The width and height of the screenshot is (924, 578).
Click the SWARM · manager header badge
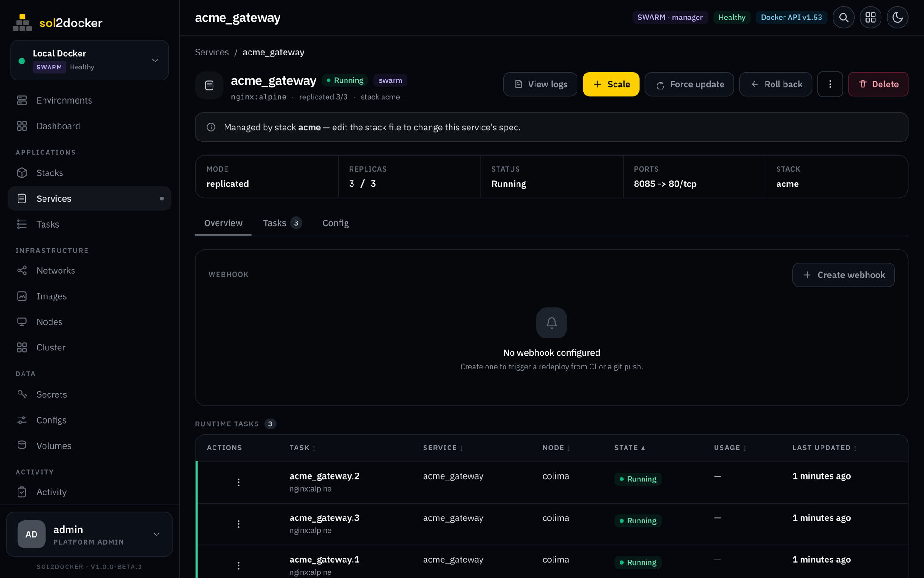(x=670, y=18)
